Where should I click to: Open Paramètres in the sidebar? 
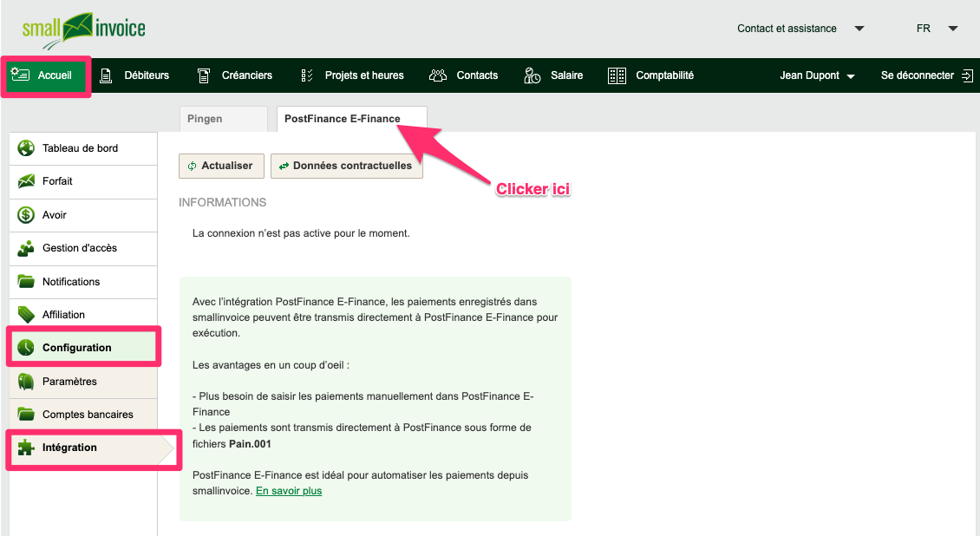(x=83, y=382)
